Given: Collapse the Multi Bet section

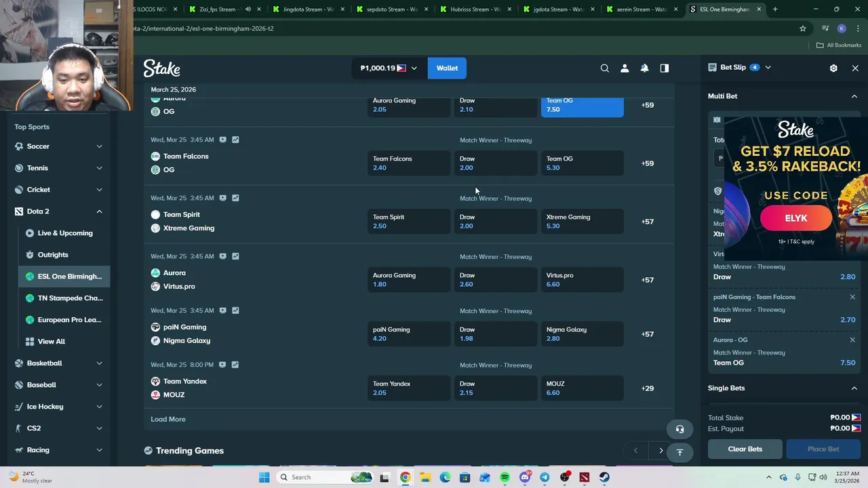Looking at the screenshot, I should coord(854,96).
